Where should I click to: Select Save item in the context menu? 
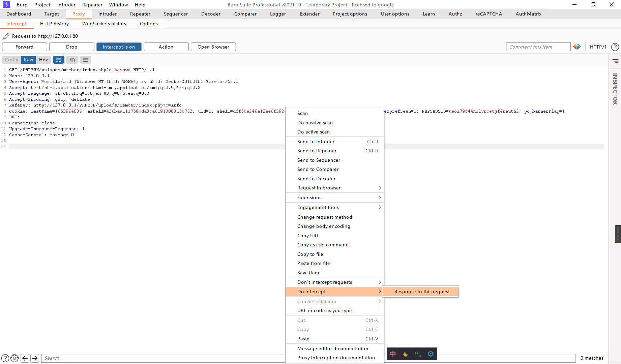click(x=335, y=273)
